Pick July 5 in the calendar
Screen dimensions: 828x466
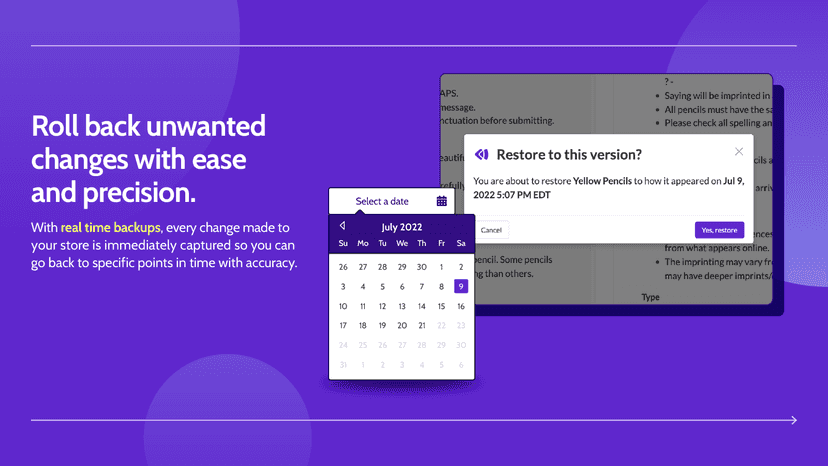coord(382,286)
